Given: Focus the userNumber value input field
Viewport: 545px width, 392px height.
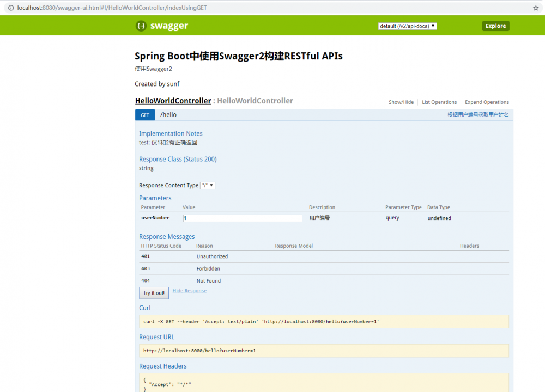Looking at the screenshot, I should tap(243, 218).
